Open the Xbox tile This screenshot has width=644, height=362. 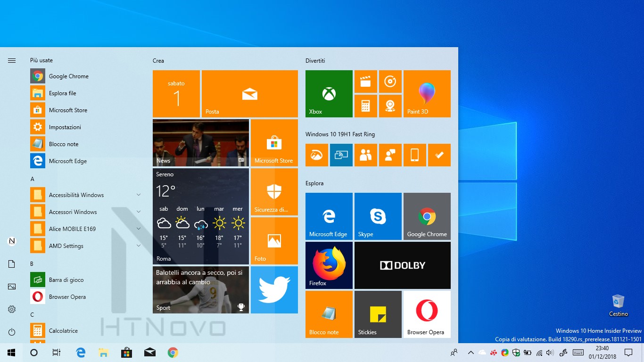tap(328, 93)
